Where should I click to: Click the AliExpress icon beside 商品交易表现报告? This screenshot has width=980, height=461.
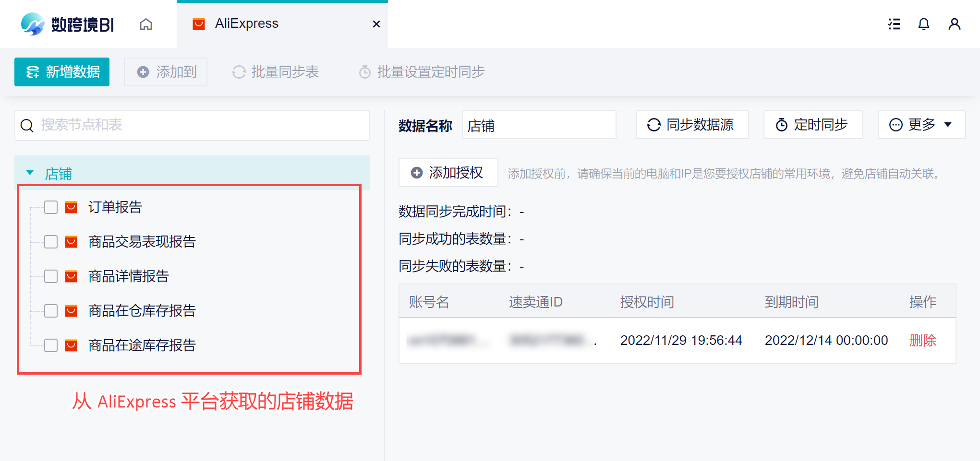pos(71,242)
